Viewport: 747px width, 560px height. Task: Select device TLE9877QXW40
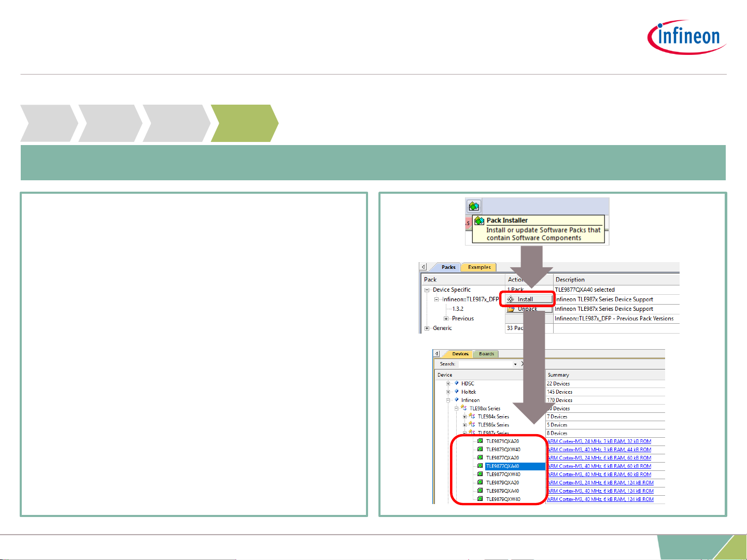503,475
